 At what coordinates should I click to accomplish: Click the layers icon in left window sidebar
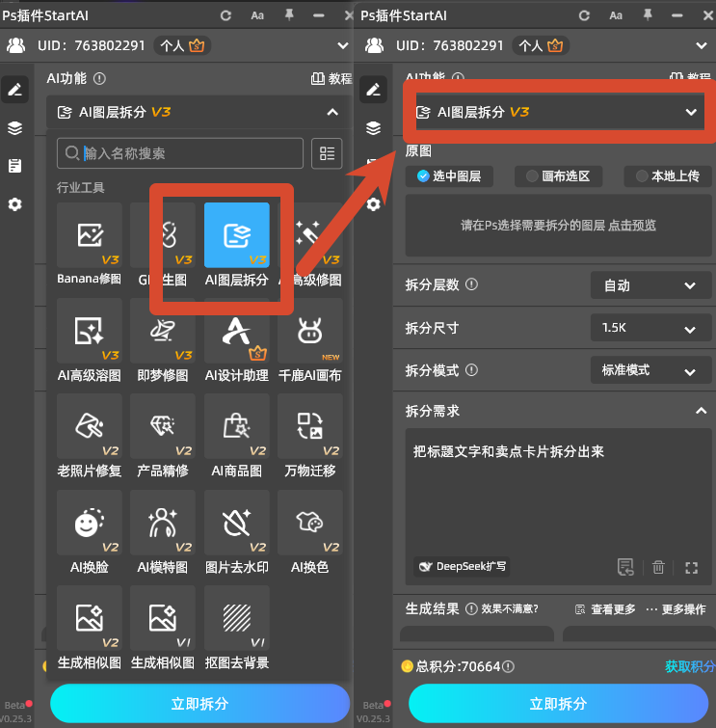click(14, 127)
